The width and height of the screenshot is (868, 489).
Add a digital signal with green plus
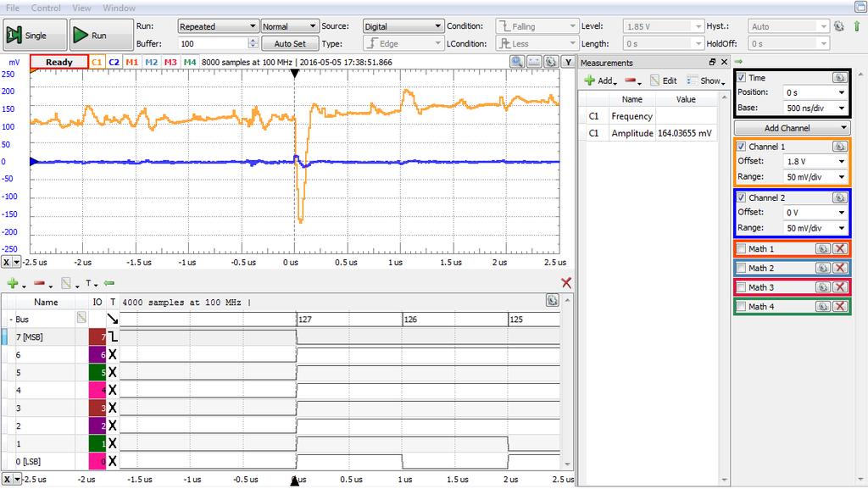pos(15,283)
